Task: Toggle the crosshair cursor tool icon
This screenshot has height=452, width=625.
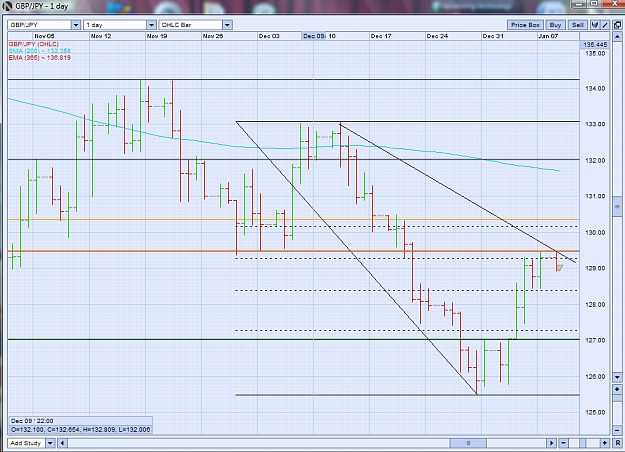Action: 595,25
